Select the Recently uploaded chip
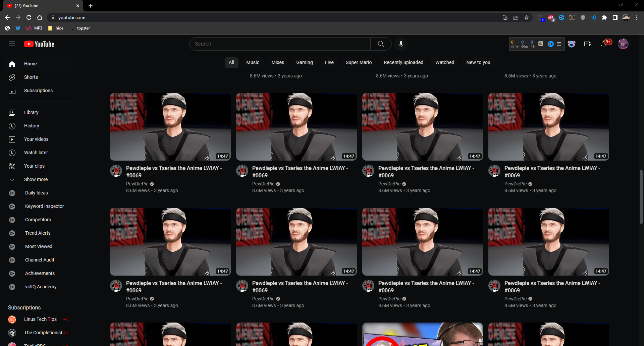The height and width of the screenshot is (346, 644). click(x=404, y=62)
